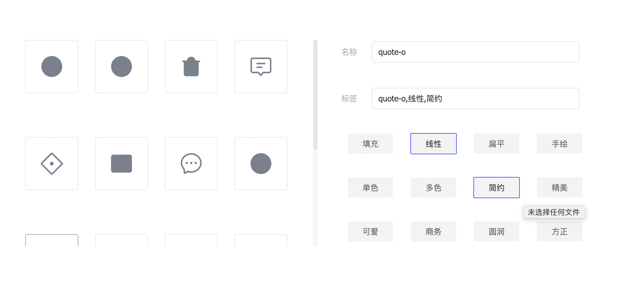
Task: Enable the 多色 tag
Action: pyautogui.click(x=434, y=188)
